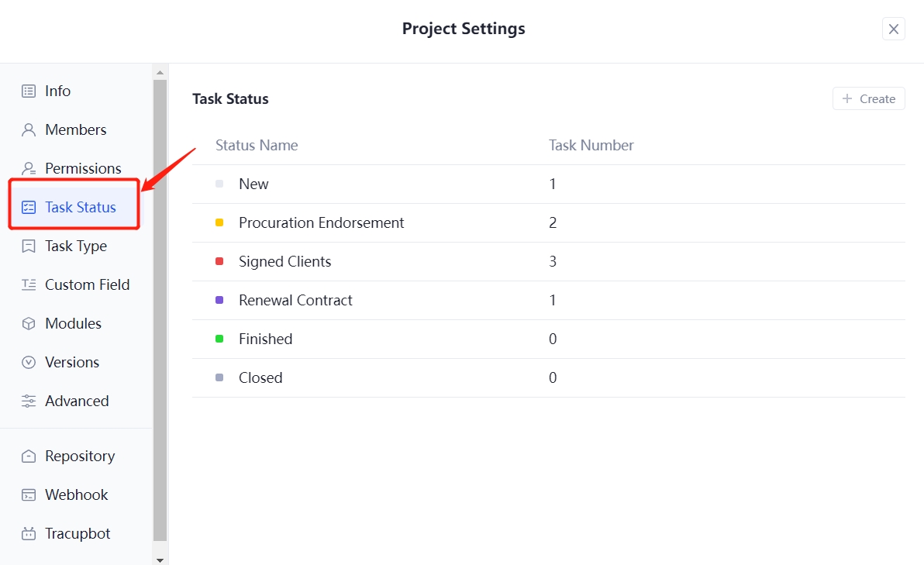Click the Webhook terminal icon
This screenshot has height=565, width=924.
pyautogui.click(x=29, y=494)
